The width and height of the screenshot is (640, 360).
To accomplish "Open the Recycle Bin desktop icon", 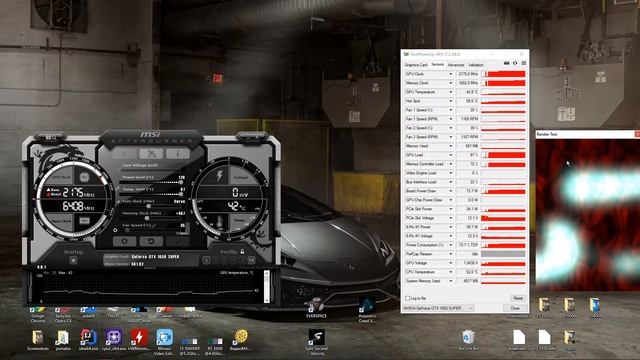I will point(468,340).
